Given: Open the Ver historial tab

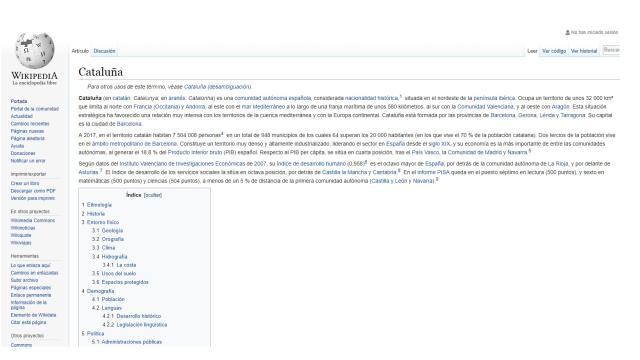Looking at the screenshot, I should [584, 51].
